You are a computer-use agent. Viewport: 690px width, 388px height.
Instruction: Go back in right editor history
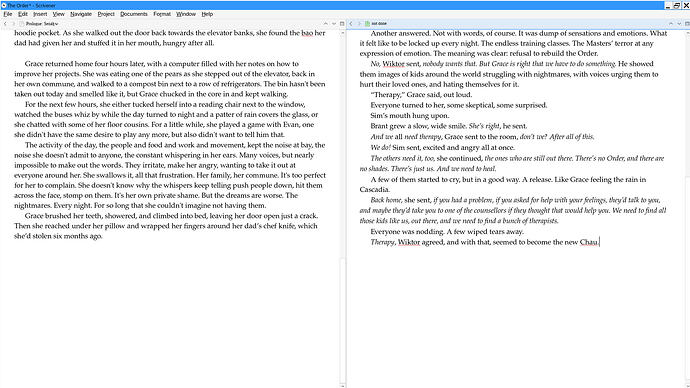click(351, 23)
